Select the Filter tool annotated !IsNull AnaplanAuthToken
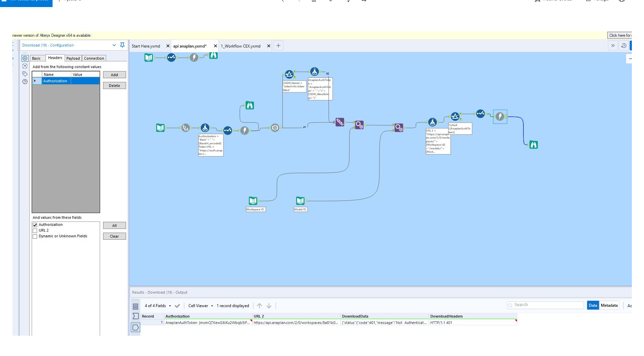 point(455,116)
